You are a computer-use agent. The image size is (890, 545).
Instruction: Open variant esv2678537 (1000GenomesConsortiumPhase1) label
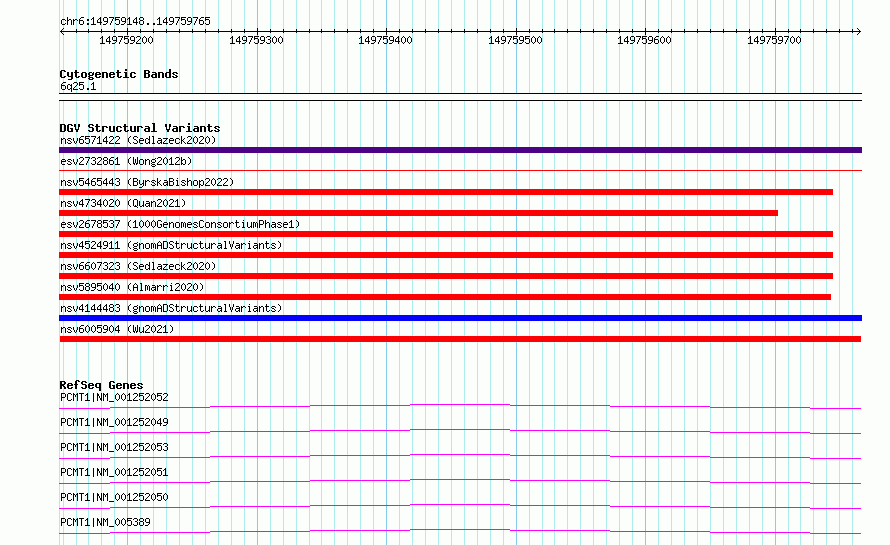[180, 224]
